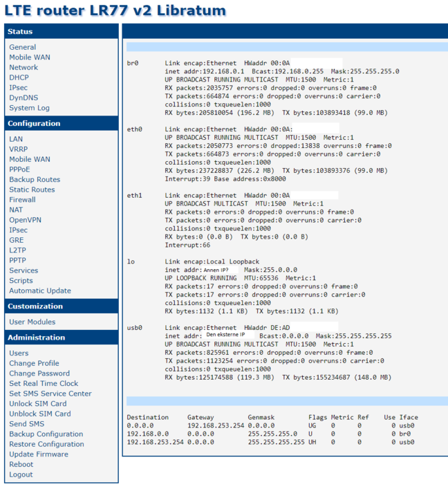Image resolution: width=448 pixels, height=498 pixels.
Task: Open Unlock SIM Card page
Action: coord(38,404)
